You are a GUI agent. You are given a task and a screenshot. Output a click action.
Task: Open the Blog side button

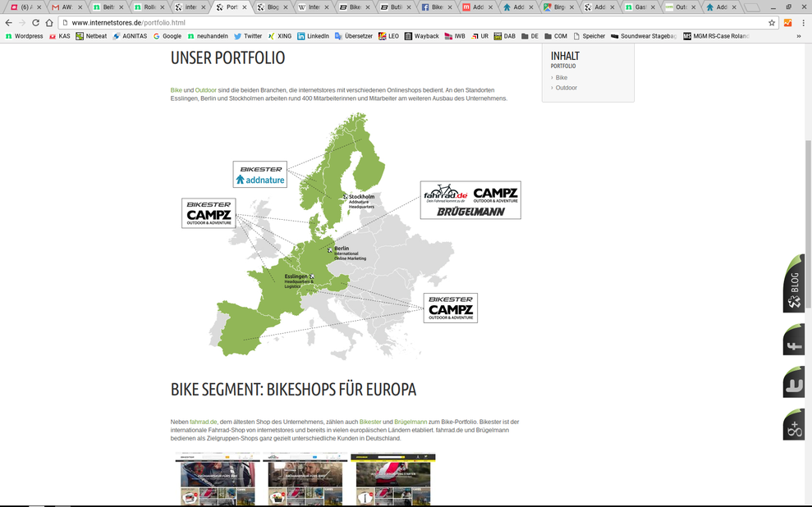point(794,284)
